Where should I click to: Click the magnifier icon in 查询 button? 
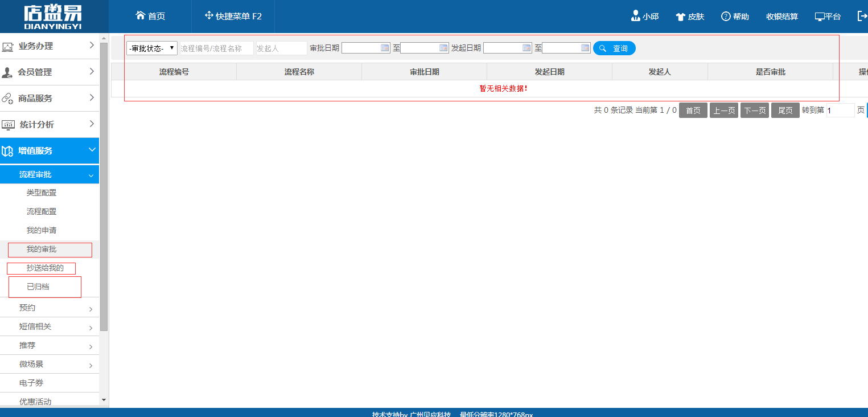coord(602,48)
